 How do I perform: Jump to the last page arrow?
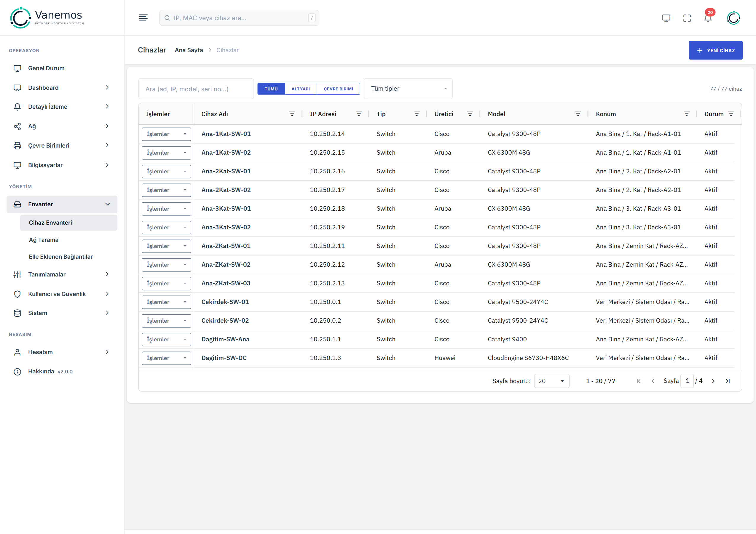[x=728, y=381]
